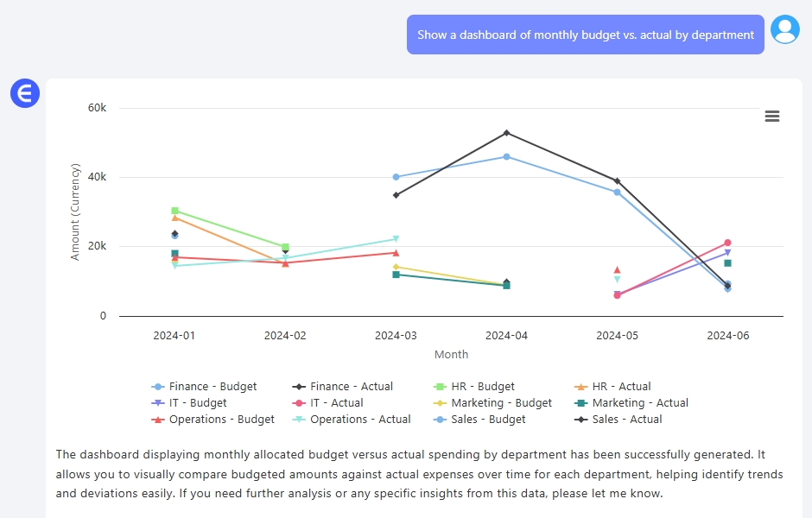Hide the Finance - Actual legend series
This screenshot has width=812, height=518.
point(342,387)
